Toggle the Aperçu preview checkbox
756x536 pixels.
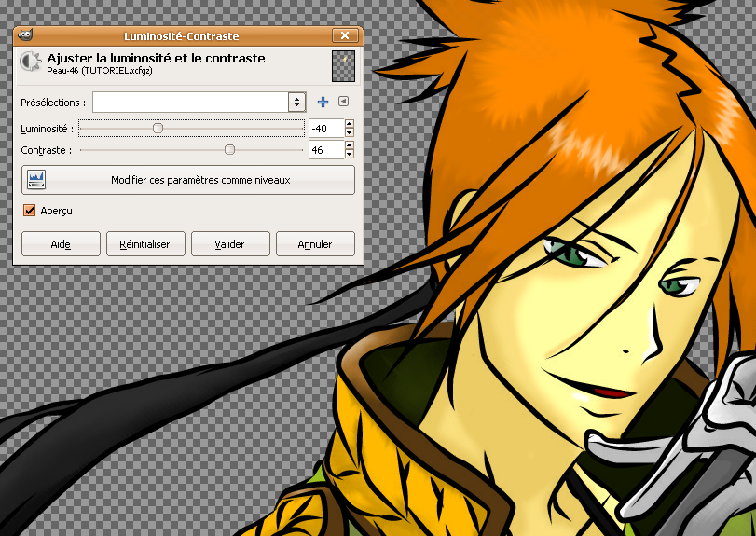pyautogui.click(x=30, y=211)
